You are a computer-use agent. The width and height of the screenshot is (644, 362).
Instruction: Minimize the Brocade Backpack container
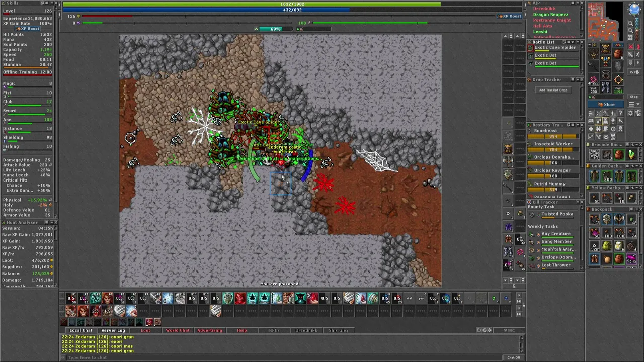tap(637, 144)
